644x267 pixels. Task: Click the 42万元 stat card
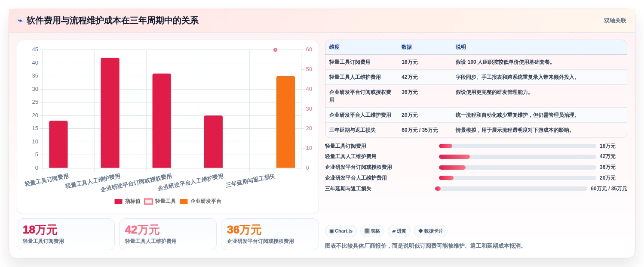[x=168, y=234]
